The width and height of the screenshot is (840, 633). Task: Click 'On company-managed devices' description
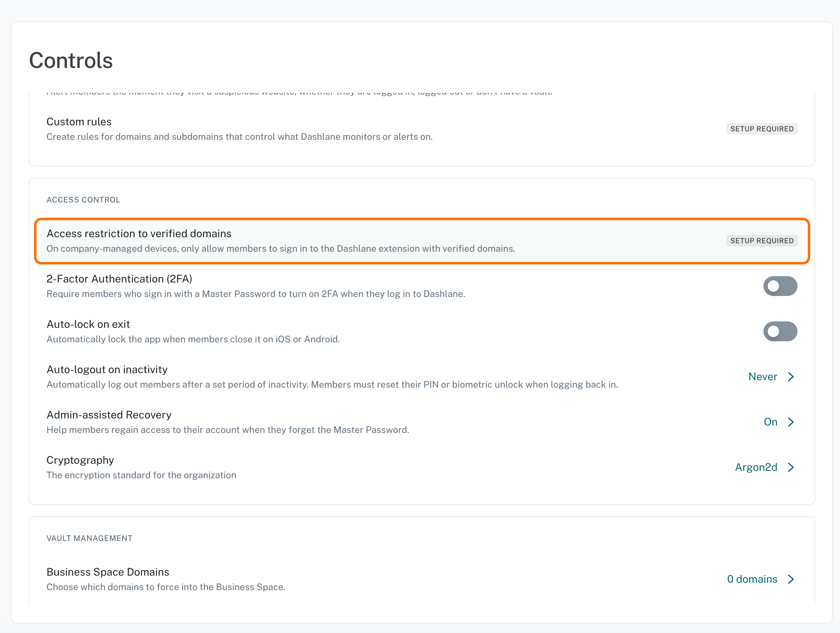coord(281,249)
